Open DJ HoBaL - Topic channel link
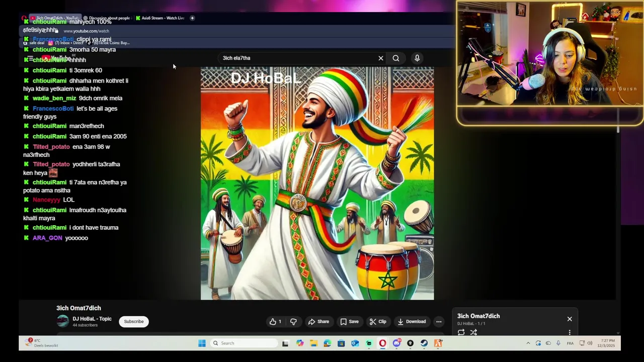The width and height of the screenshot is (644, 362). click(x=92, y=319)
